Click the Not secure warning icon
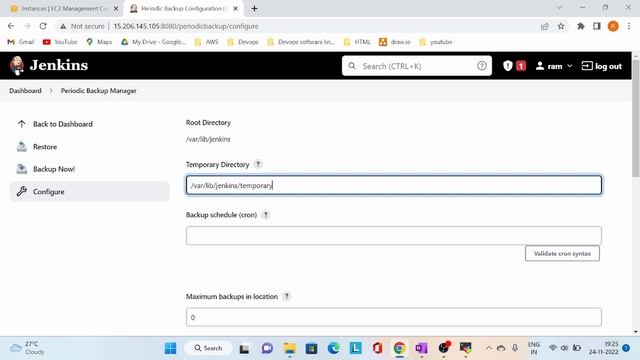This screenshot has width=640, height=360. pyautogui.click(x=62, y=26)
